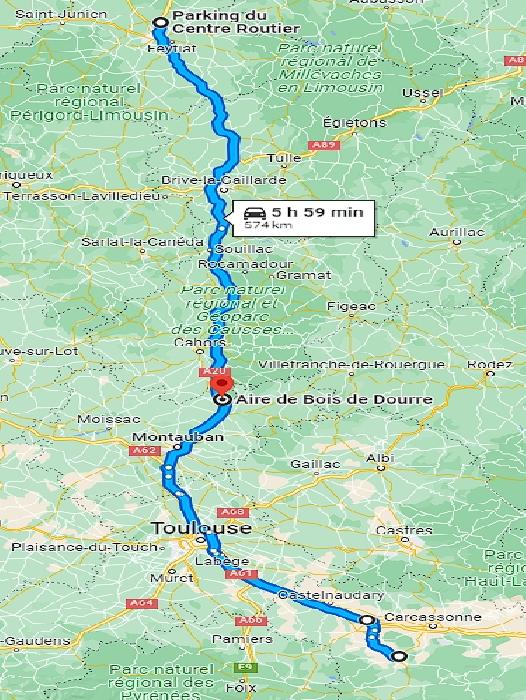Viewport: 526px width, 700px height.
Task: Click the A64 highway shield near Muret
Action: [142, 604]
